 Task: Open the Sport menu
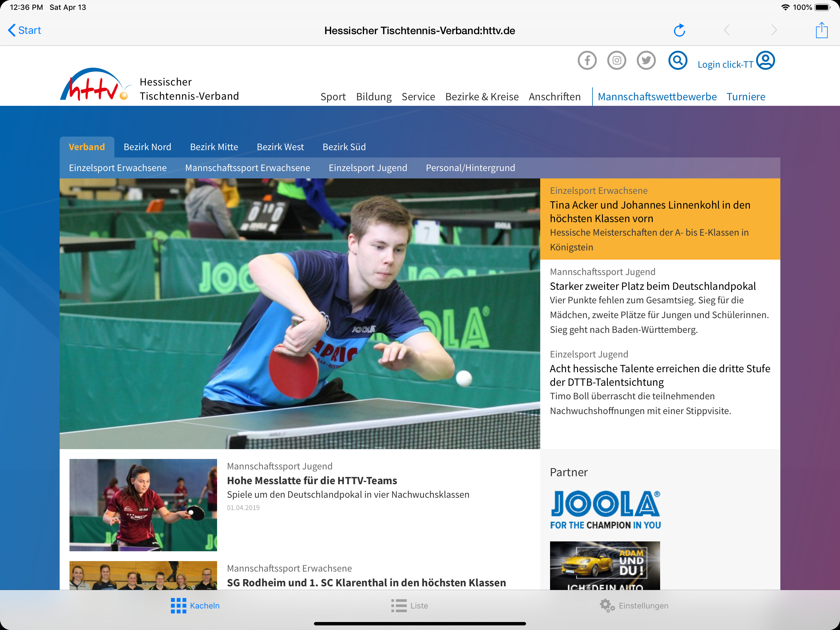click(x=333, y=97)
